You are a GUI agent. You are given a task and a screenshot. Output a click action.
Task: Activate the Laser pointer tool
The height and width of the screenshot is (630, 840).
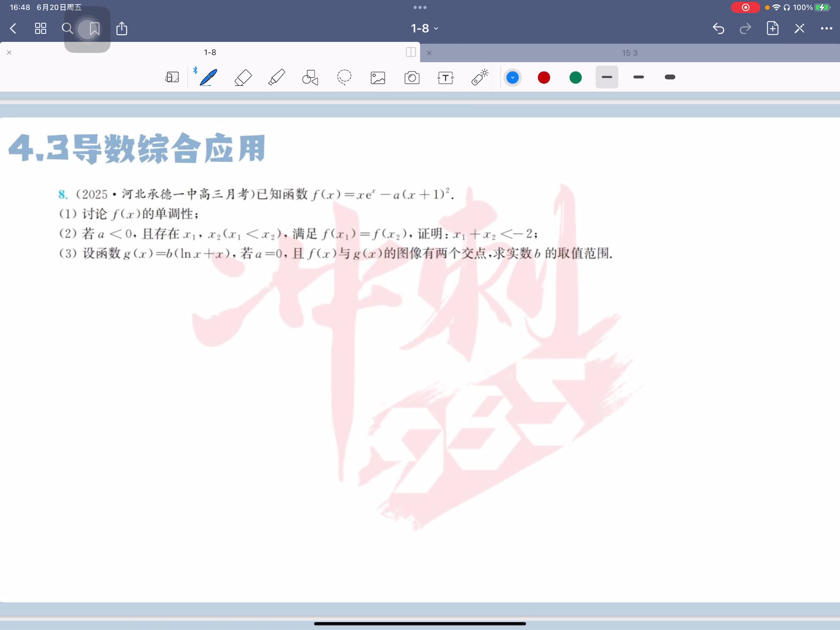pos(480,77)
